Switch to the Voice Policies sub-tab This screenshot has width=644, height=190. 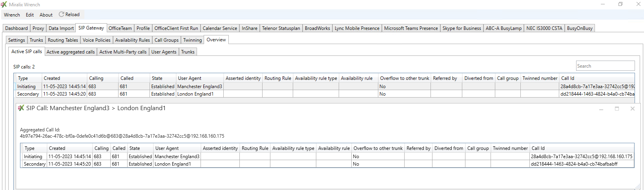(x=97, y=40)
